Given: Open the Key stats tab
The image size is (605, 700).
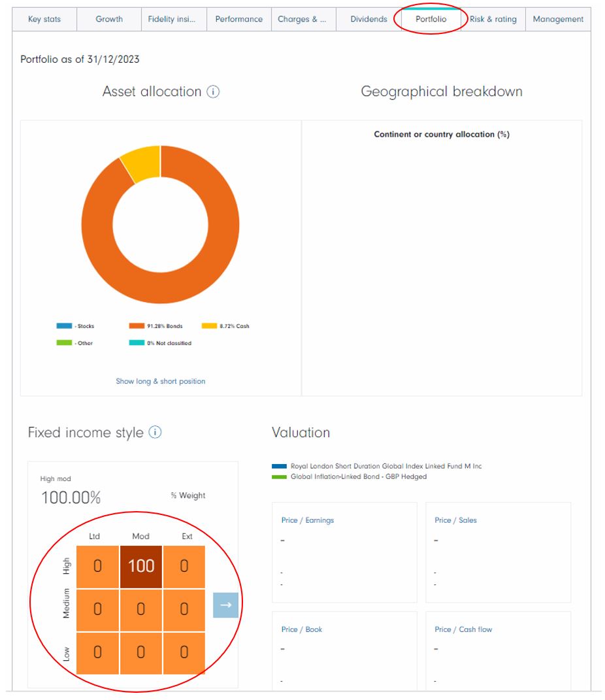Looking at the screenshot, I should click(44, 19).
